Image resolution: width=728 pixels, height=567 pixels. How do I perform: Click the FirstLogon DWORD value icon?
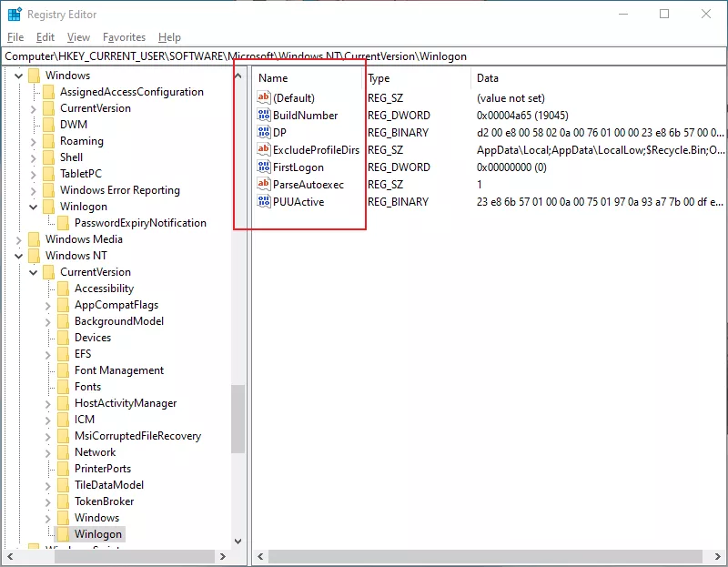pos(264,167)
